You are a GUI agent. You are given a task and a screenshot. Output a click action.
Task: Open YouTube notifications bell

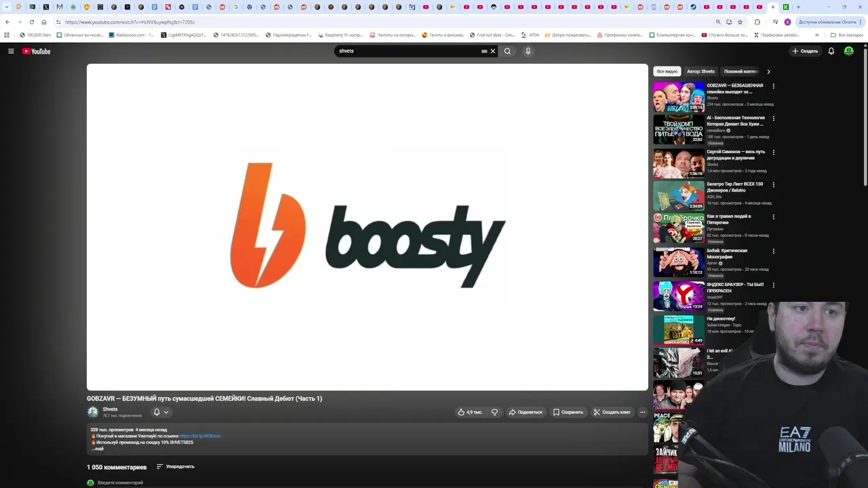[831, 51]
